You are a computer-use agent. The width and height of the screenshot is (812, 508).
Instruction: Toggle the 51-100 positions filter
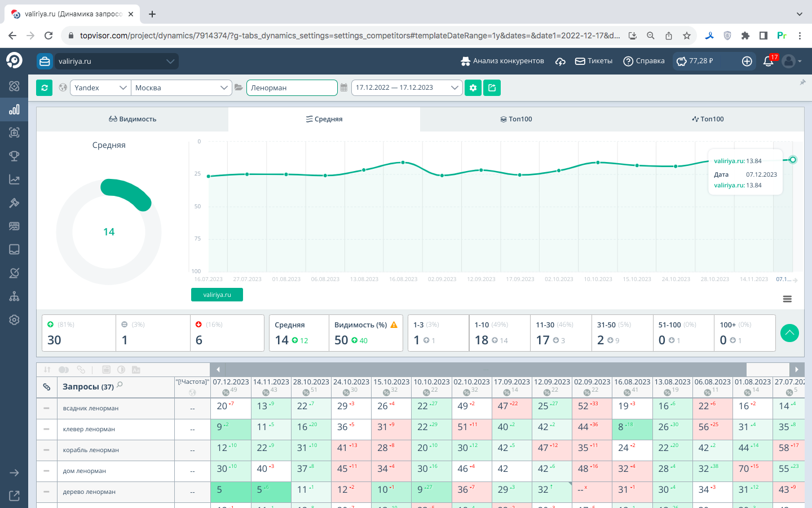point(683,333)
